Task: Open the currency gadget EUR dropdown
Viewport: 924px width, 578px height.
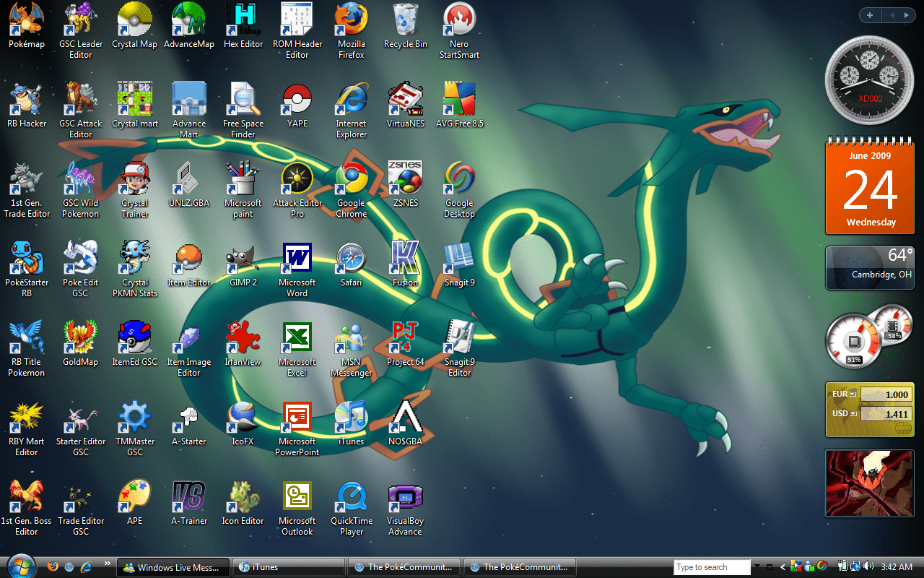Action: (853, 394)
